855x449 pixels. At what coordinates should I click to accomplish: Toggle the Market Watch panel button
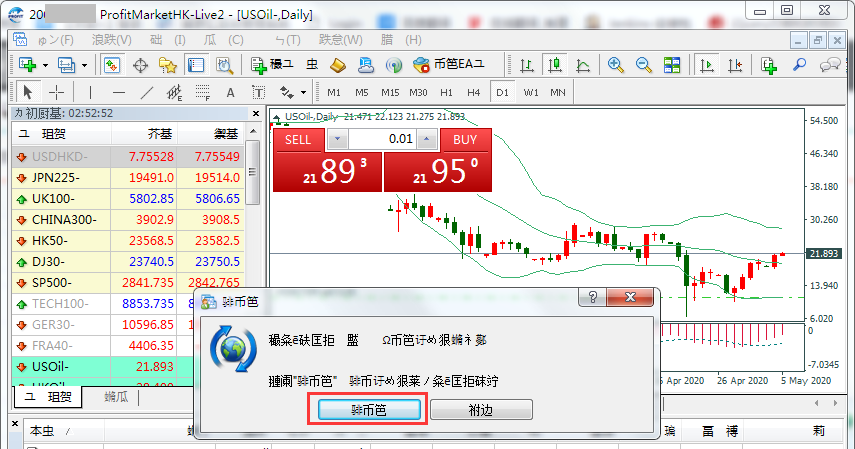click(x=113, y=65)
